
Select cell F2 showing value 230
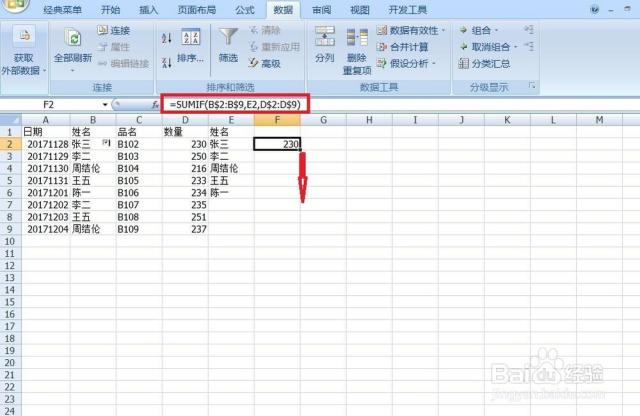point(277,144)
